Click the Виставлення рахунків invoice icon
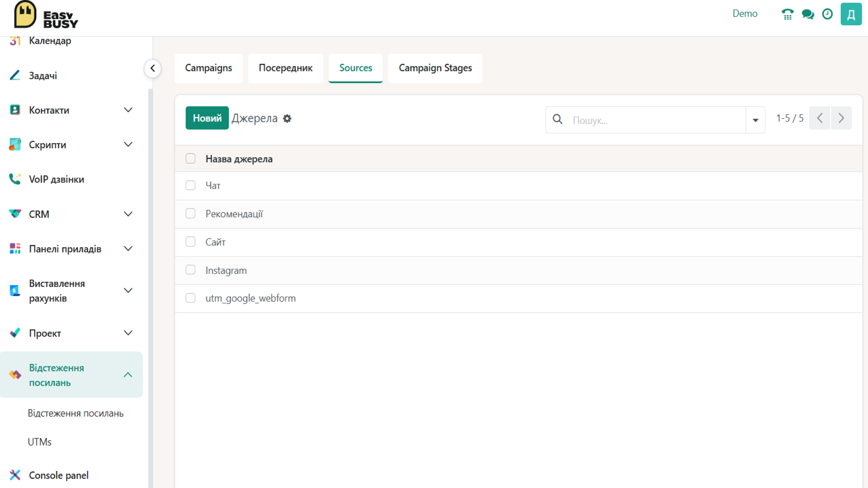868x488 pixels. (x=15, y=291)
